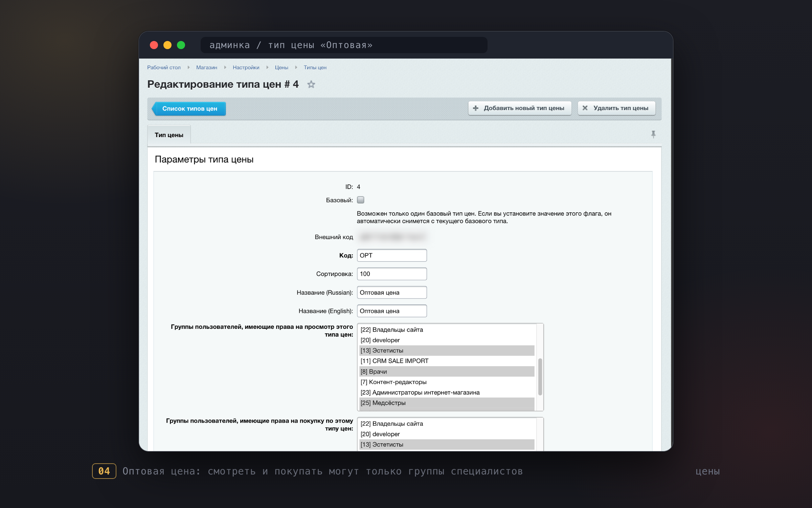Open Рабочий стол breadcrumb link
The height and width of the screenshot is (508, 812).
click(x=164, y=67)
